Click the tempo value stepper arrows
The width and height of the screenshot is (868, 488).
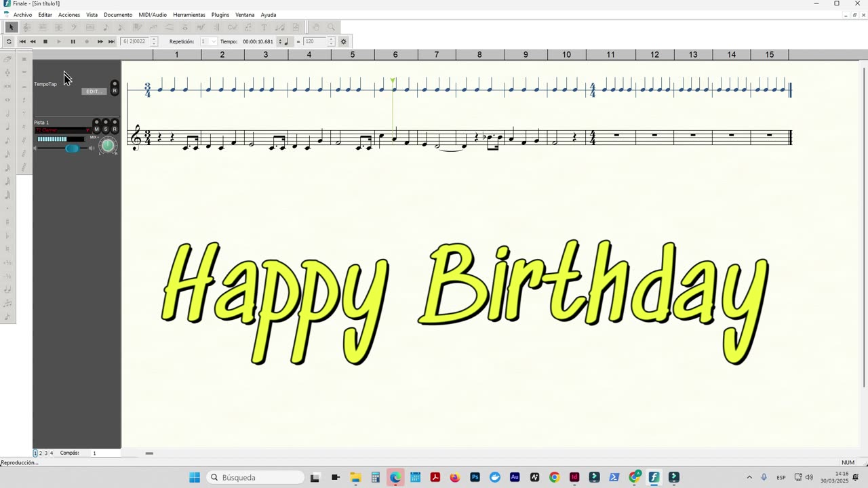coord(331,41)
